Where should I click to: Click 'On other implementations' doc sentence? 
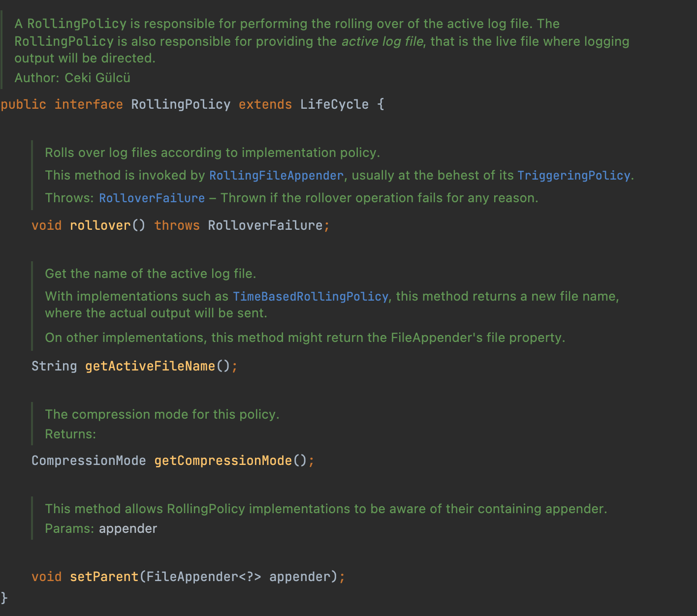(305, 338)
